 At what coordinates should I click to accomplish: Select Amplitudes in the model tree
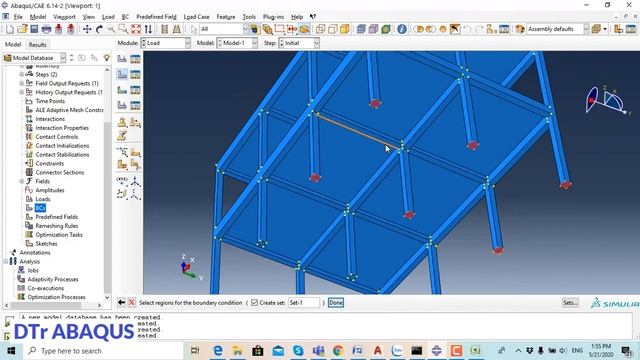pos(50,190)
